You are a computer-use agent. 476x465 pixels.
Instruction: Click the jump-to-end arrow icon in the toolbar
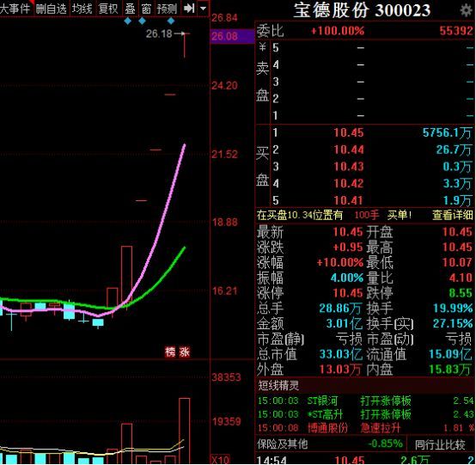[x=189, y=9]
